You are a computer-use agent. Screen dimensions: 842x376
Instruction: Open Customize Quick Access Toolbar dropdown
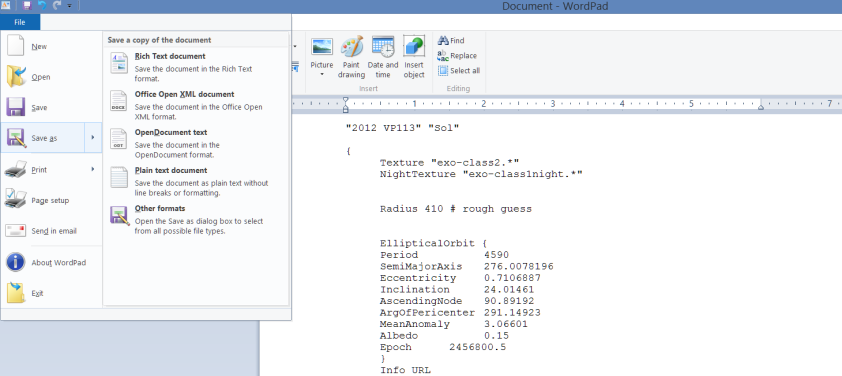tap(70, 6)
